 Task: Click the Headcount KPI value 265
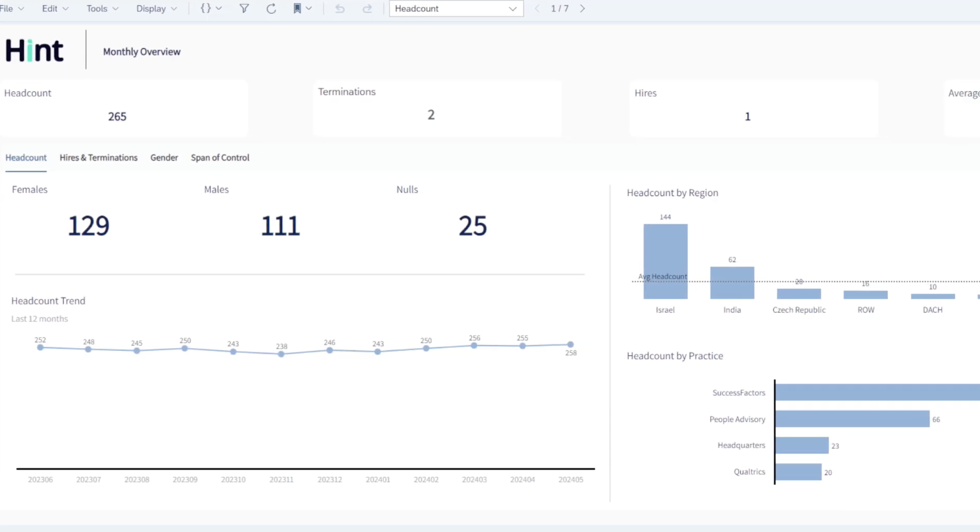click(117, 116)
